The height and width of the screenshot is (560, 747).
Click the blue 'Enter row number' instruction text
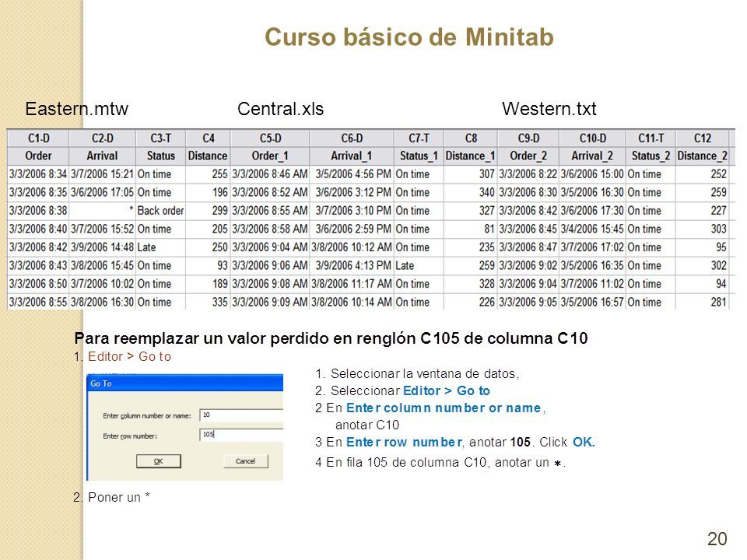[404, 442]
